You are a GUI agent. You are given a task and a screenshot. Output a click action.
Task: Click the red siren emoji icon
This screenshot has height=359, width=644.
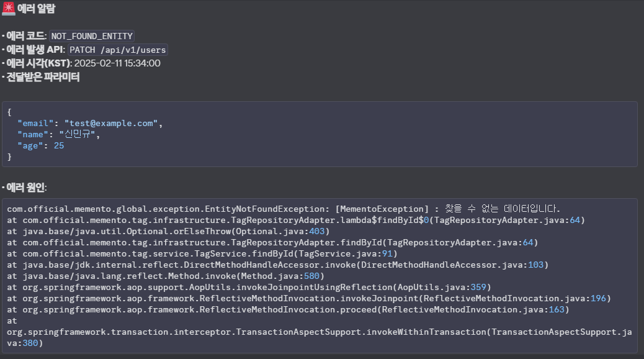click(9, 9)
